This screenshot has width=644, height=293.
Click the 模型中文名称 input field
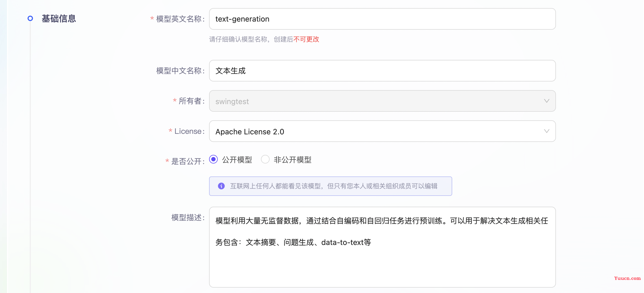coord(382,70)
